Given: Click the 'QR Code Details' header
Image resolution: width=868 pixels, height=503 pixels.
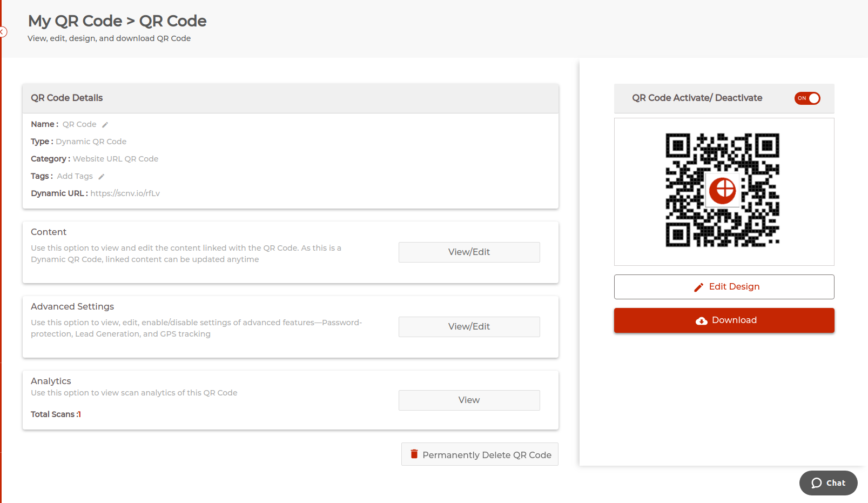Looking at the screenshot, I should coord(67,98).
